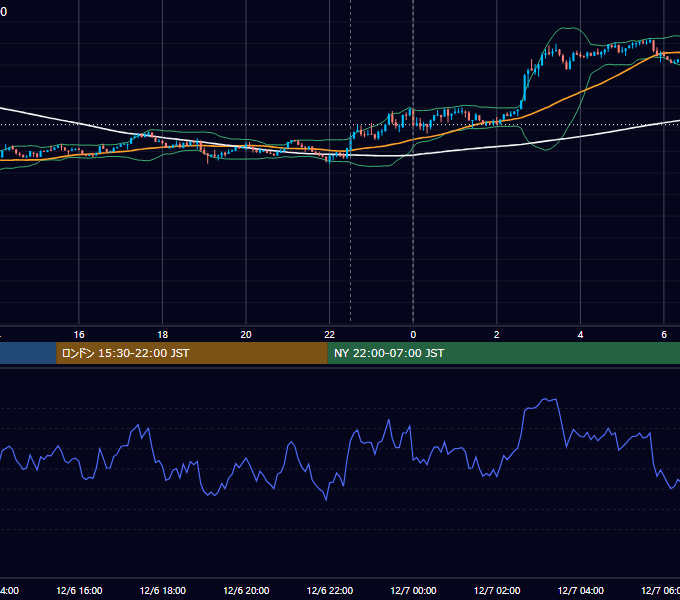
Task: Click the 12/6 18:00 label on oscillator axis
Action: [x=163, y=590]
